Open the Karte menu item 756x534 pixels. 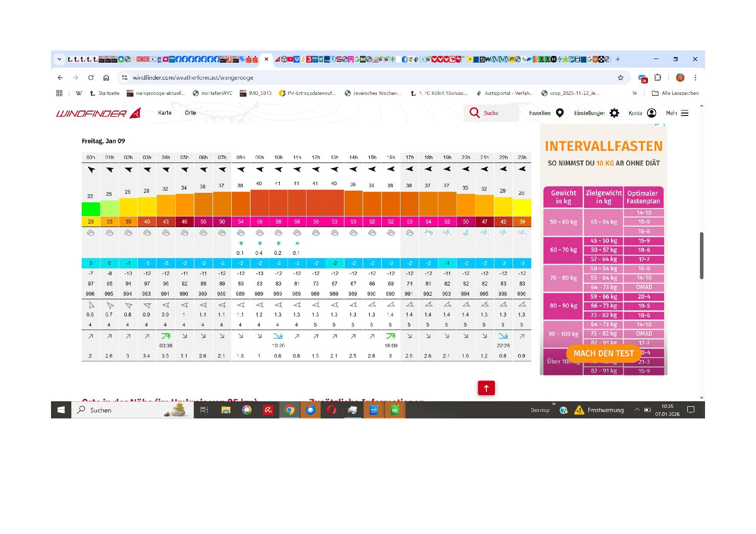click(165, 113)
